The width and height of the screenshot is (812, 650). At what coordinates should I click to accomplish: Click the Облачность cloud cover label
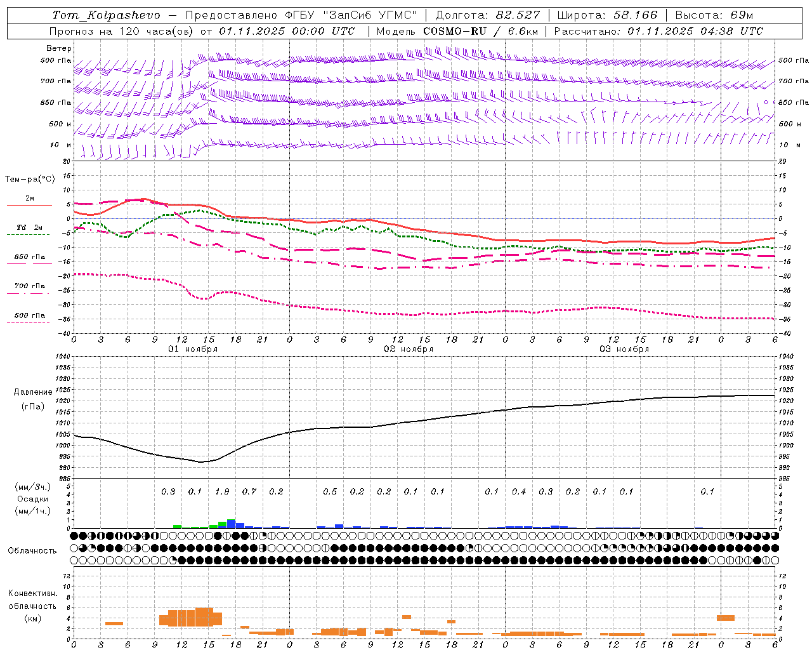(32, 551)
